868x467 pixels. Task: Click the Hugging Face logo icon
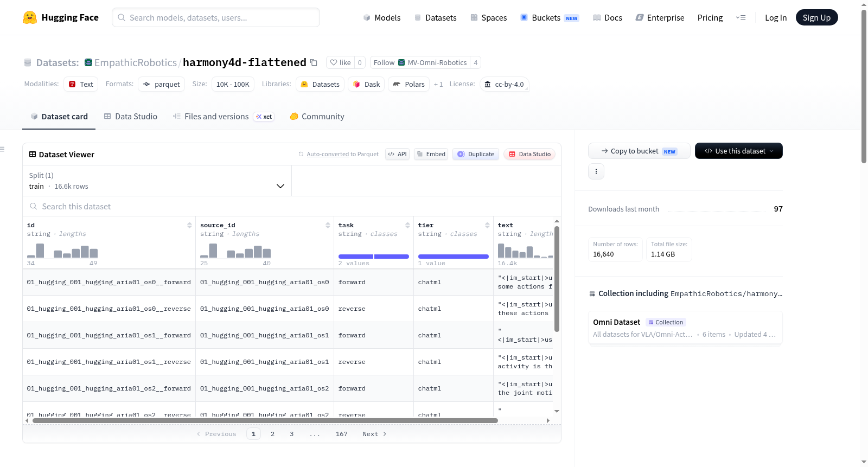[x=30, y=17]
